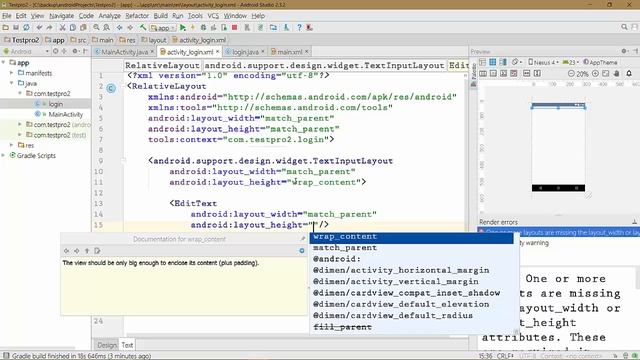The width and height of the screenshot is (640, 360).
Task: Navigate Back using the toolbar arrow
Action: point(120,28)
